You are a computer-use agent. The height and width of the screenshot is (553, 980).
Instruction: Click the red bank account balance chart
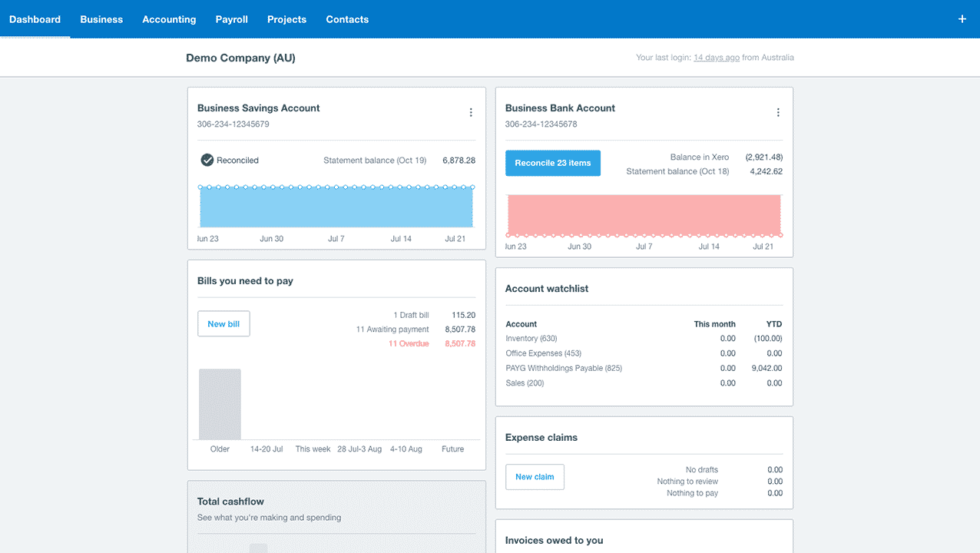tap(644, 215)
